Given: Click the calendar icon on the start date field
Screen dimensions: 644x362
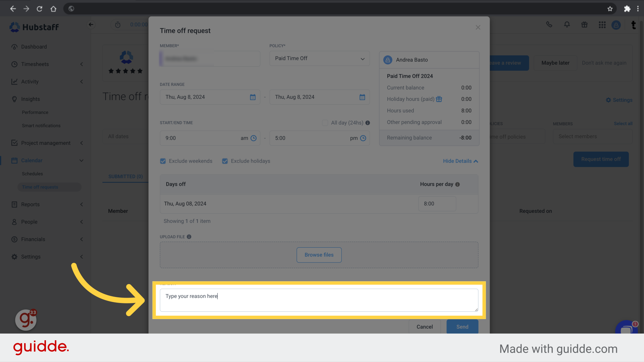Looking at the screenshot, I should (253, 97).
